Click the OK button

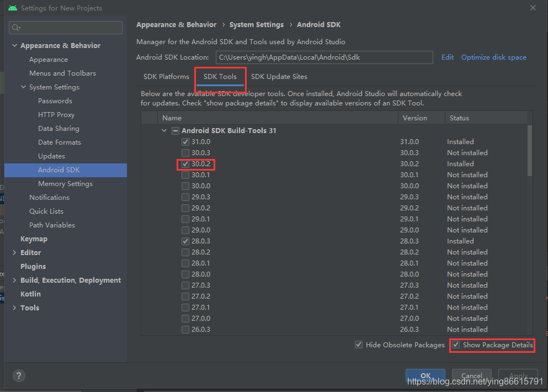coord(425,375)
